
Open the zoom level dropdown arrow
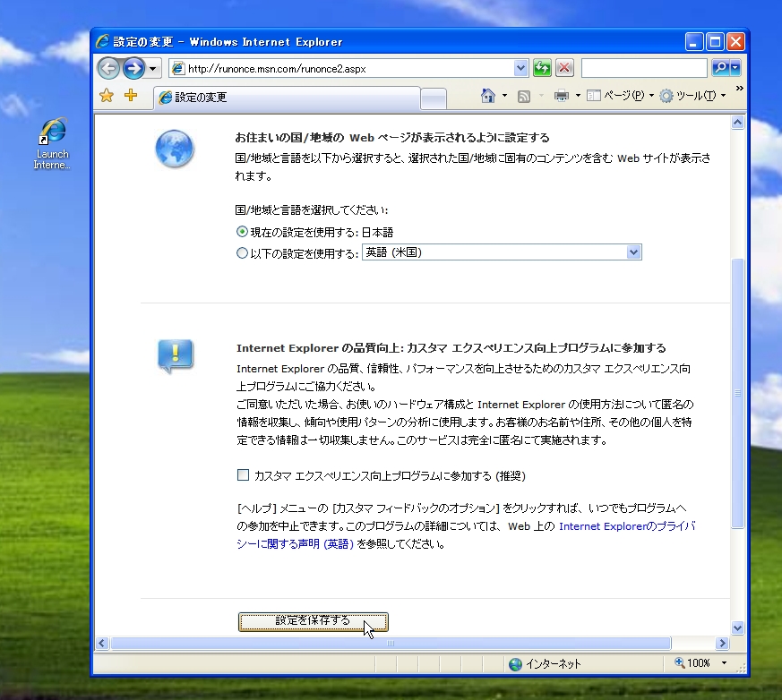tap(724, 663)
